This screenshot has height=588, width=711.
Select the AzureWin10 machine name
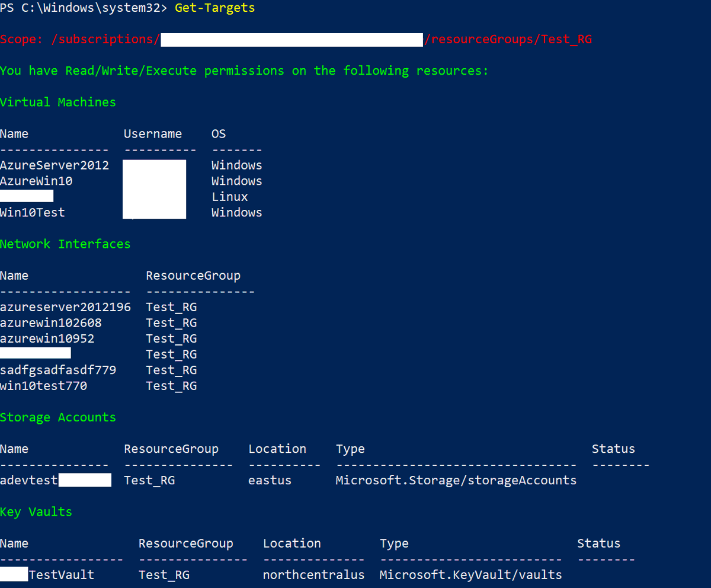[x=36, y=181]
